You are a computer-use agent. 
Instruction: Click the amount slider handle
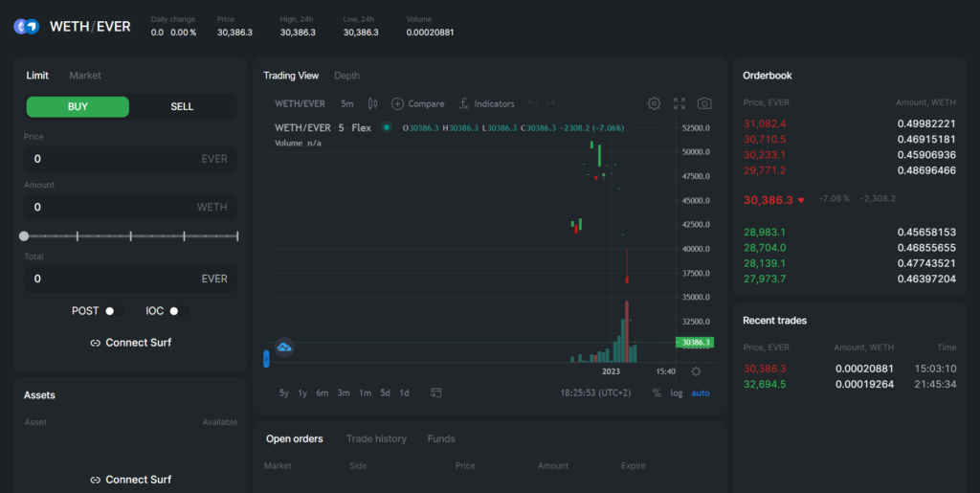[x=24, y=236]
